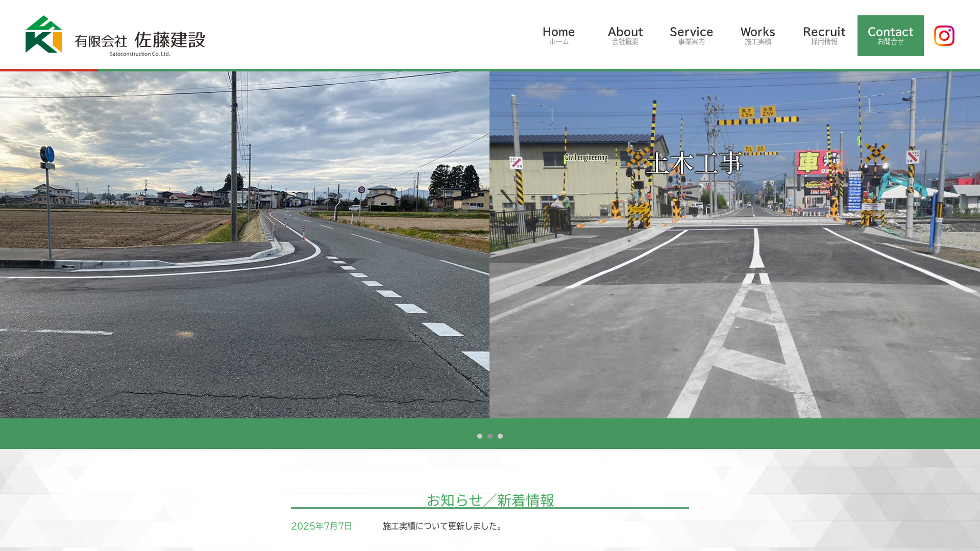Click the green KI logo mark
This screenshot has width=980, height=551.
click(x=43, y=36)
